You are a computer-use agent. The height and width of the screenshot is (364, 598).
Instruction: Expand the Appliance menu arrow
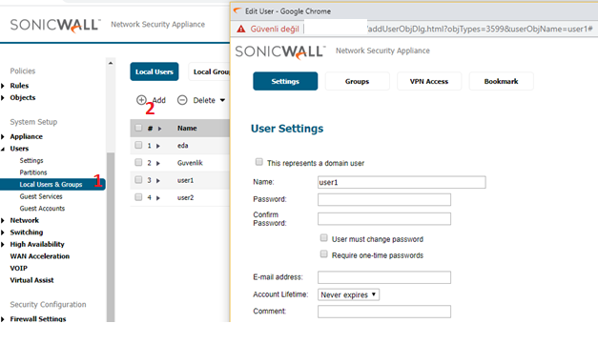tap(3, 136)
